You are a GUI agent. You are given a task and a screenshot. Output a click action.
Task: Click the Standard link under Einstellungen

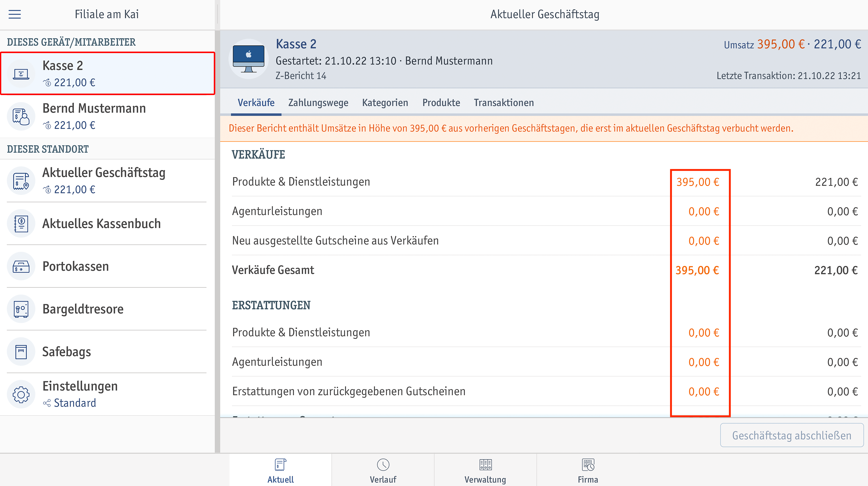point(75,403)
